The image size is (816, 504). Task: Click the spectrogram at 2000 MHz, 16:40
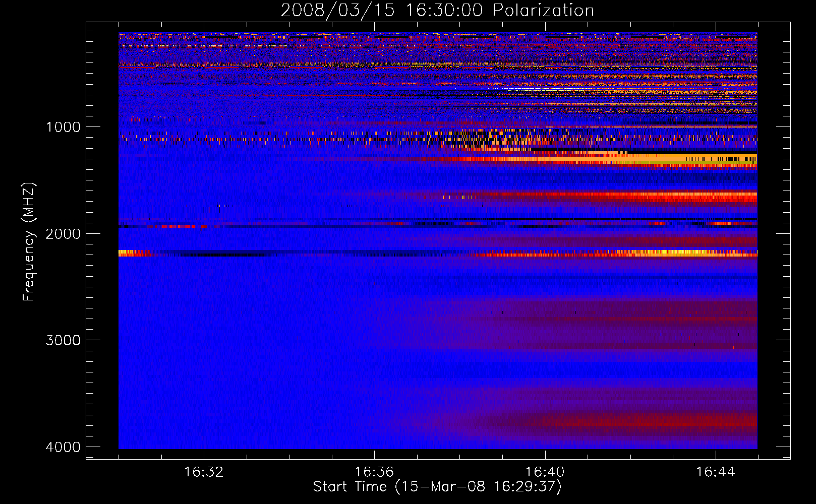tap(545, 233)
